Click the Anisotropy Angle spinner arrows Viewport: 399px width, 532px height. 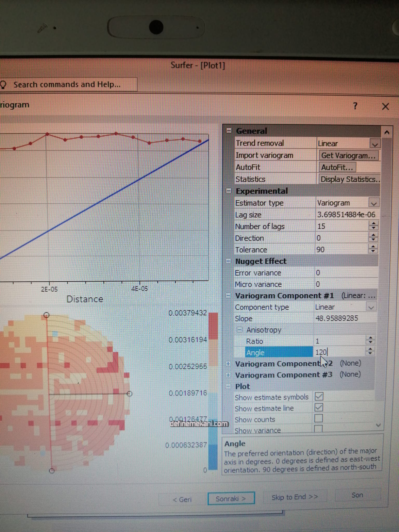370,351
